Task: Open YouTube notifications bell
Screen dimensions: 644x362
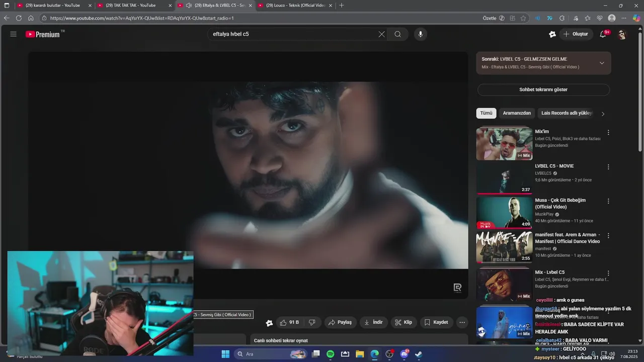Action: pyautogui.click(x=603, y=34)
